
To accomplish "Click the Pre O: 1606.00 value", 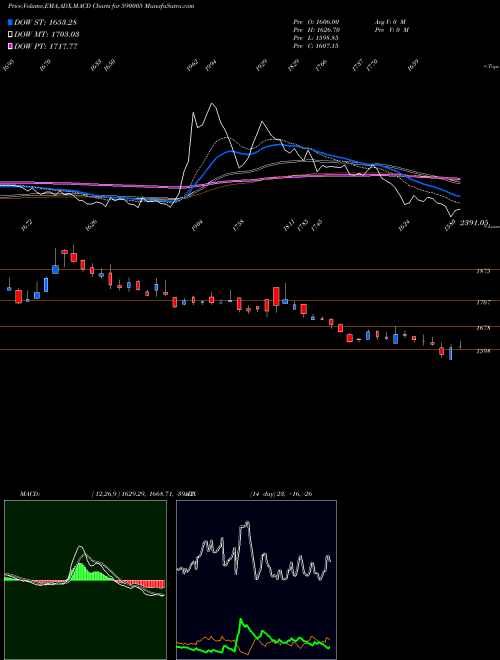I will 316,22.
